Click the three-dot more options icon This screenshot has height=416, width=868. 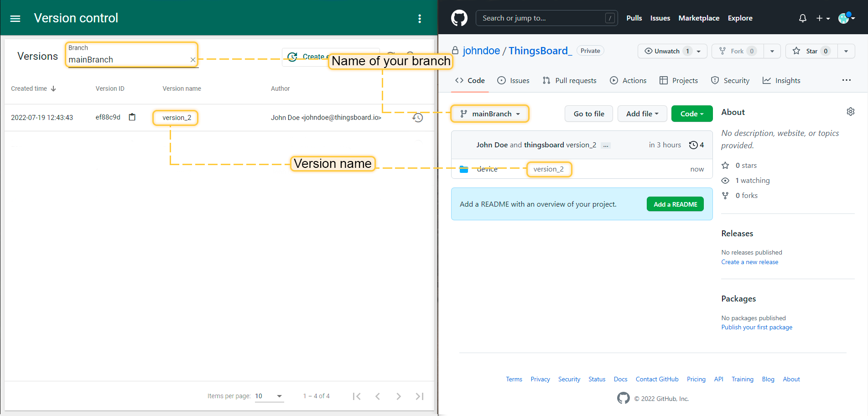(x=419, y=19)
